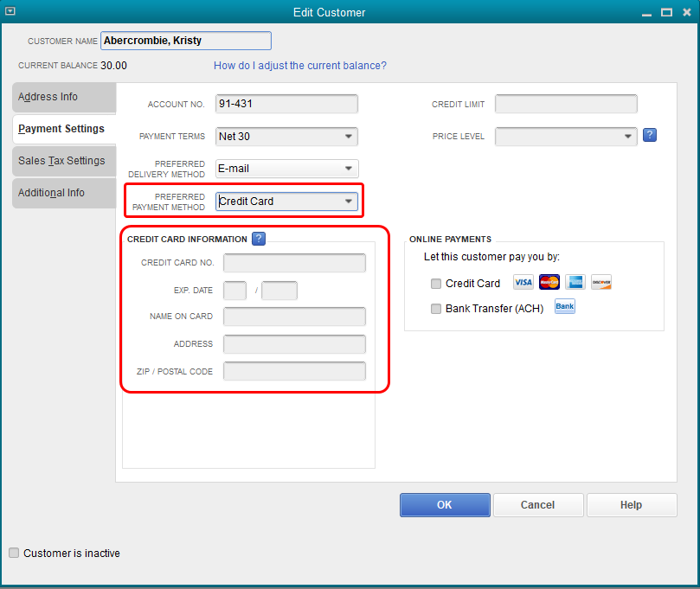The width and height of the screenshot is (700, 589).
Task: Switch to the Address Info tab
Action: pos(64,97)
